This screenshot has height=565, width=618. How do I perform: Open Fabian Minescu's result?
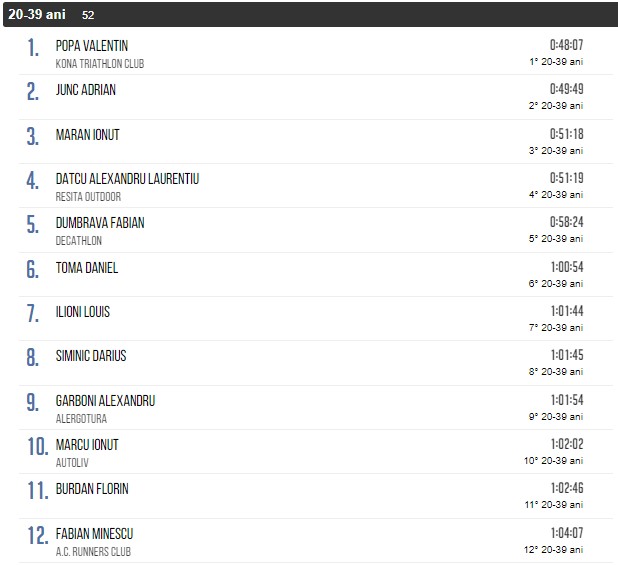(x=94, y=534)
